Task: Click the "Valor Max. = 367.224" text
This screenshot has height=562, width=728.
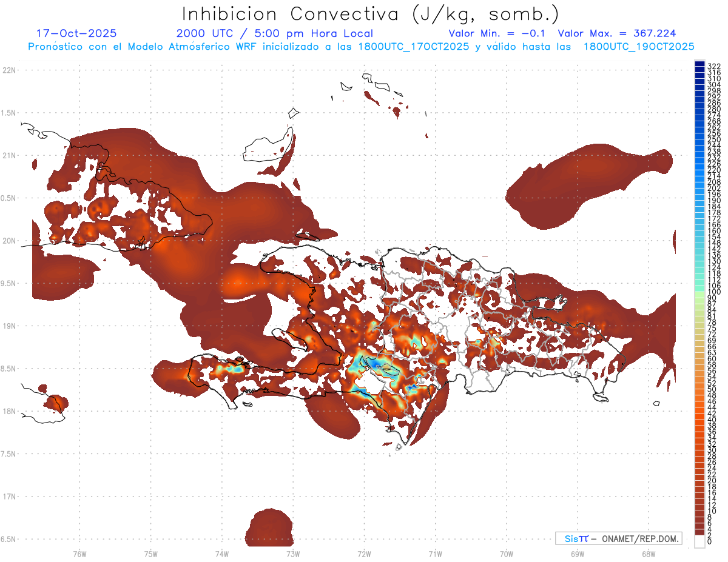Action: click(617, 33)
